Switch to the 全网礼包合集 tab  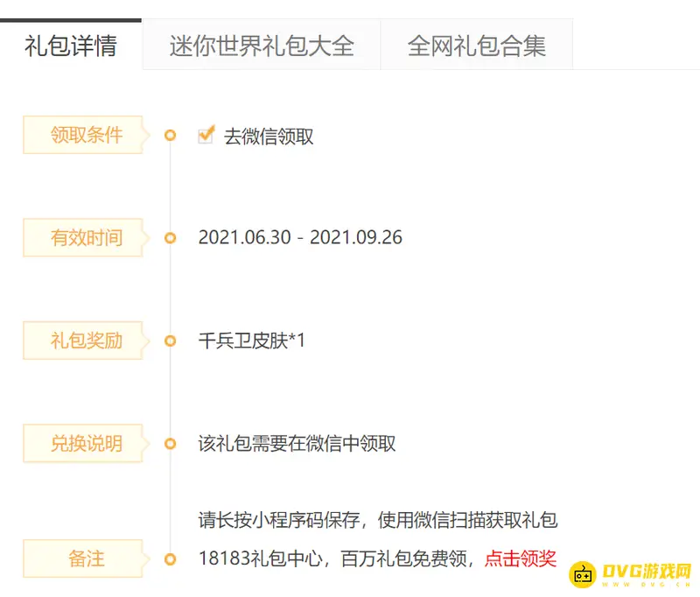pos(476,45)
